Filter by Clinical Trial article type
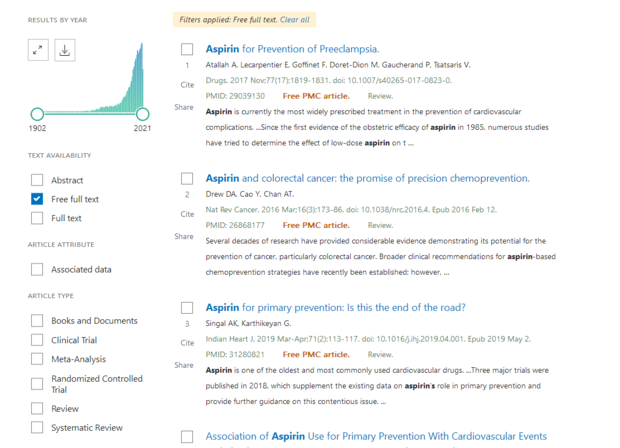The width and height of the screenshot is (620, 448). [37, 339]
